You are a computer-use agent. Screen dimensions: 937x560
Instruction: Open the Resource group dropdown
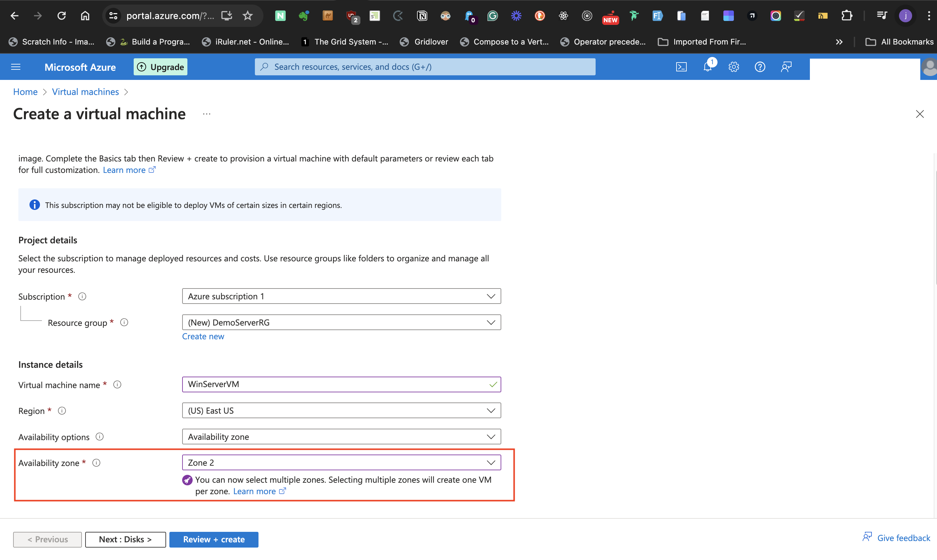click(341, 322)
